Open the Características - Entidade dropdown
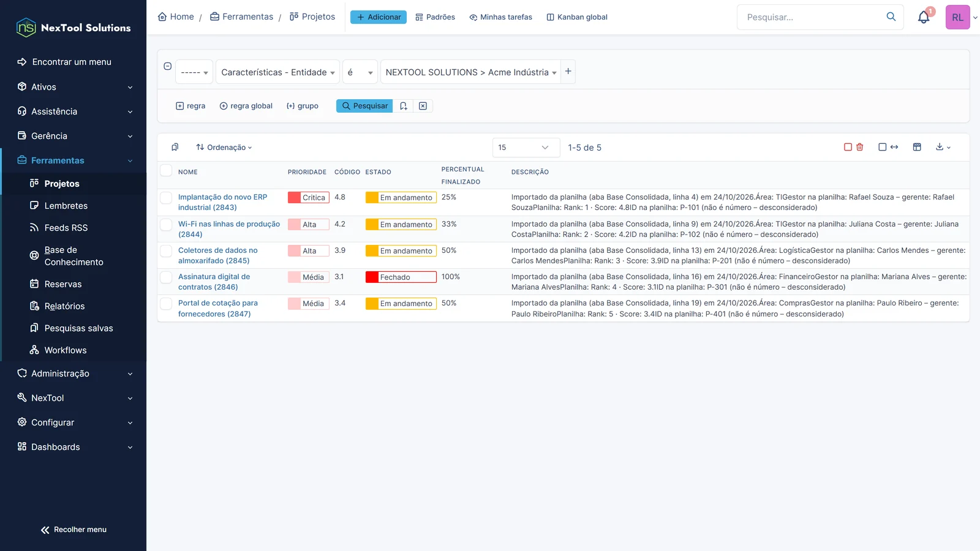 pyautogui.click(x=277, y=72)
